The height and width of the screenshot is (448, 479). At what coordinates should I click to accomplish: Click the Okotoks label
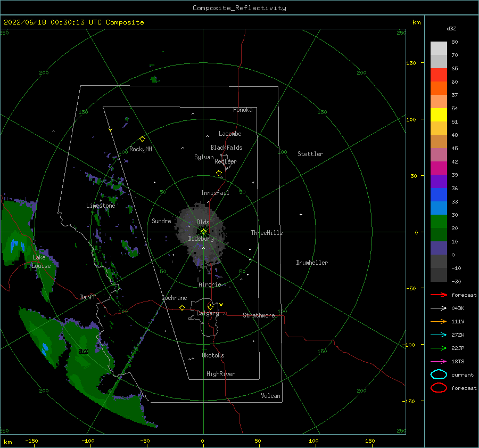(x=213, y=355)
